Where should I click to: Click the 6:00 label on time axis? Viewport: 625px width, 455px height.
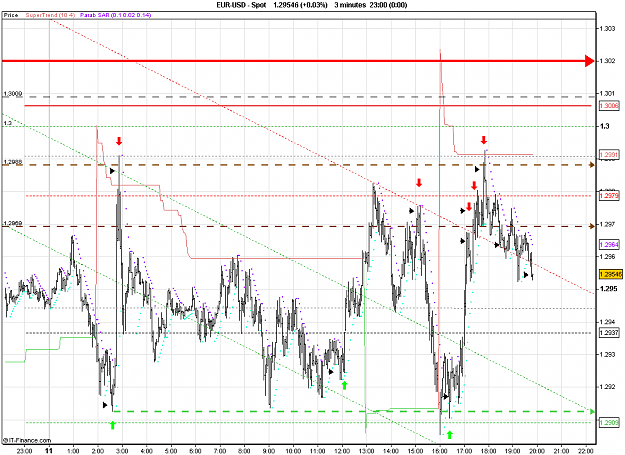[195, 451]
